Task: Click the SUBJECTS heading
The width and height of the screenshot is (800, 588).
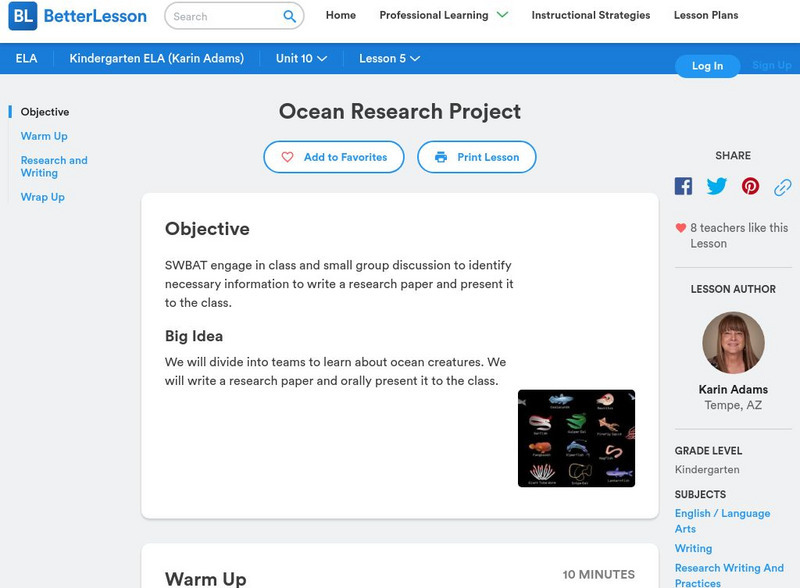Action: tap(700, 495)
